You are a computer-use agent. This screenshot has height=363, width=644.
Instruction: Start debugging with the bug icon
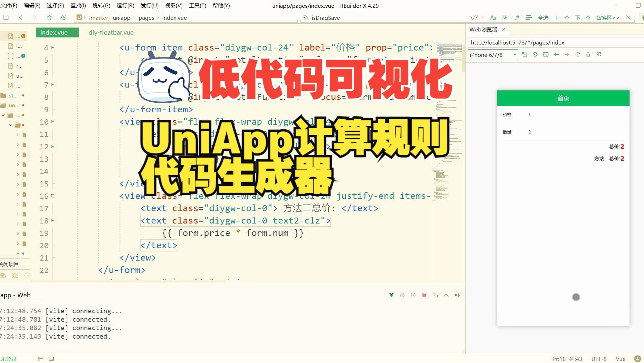click(402, 295)
